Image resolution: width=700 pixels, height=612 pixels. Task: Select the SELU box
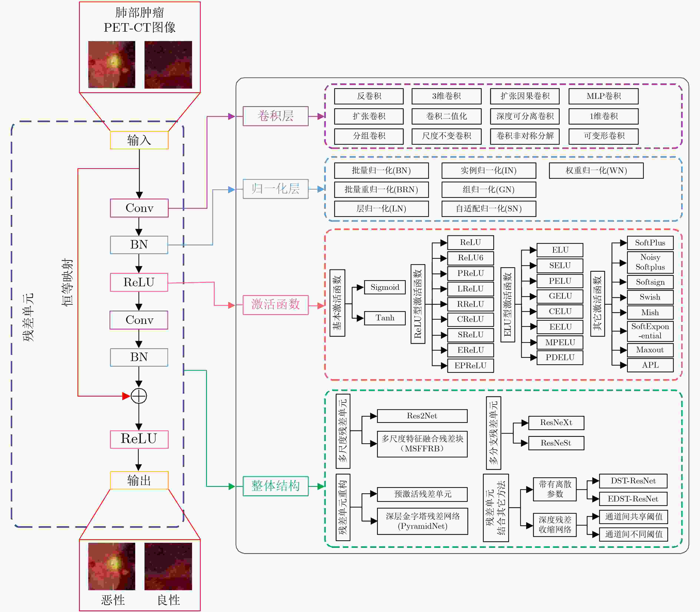pyautogui.click(x=560, y=265)
